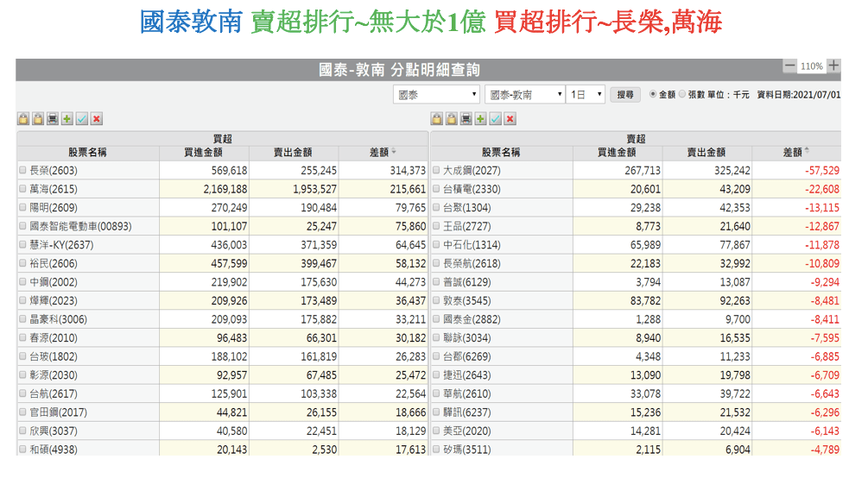Click the blue checkmark icon in right toolbar
This screenshot has width=868, height=478.
pos(496,119)
